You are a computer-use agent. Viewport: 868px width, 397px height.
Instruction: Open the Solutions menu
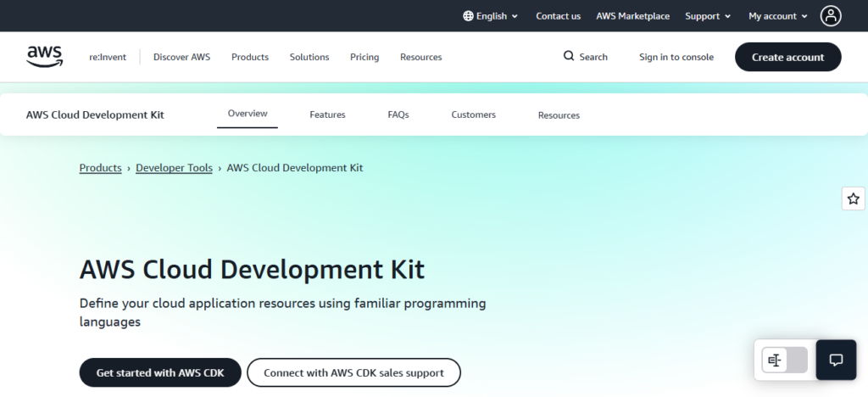(309, 57)
